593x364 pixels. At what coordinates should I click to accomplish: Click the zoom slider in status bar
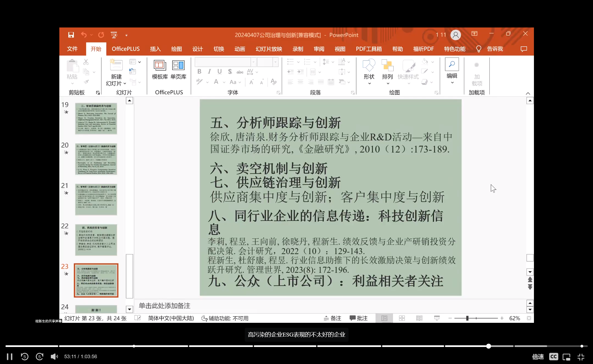pos(467,318)
